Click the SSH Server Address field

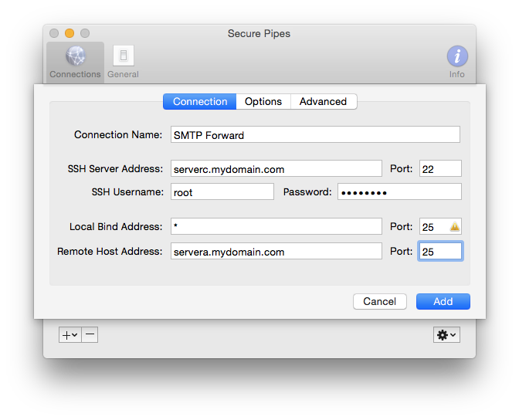(x=276, y=168)
